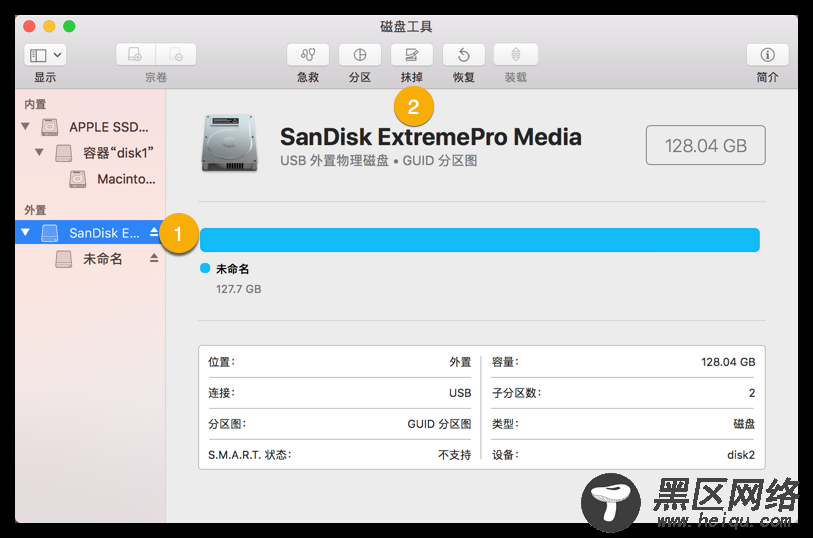Zoom the 磁盘工具 window with green button
The width and height of the screenshot is (813, 538).
pyautogui.click(x=69, y=26)
